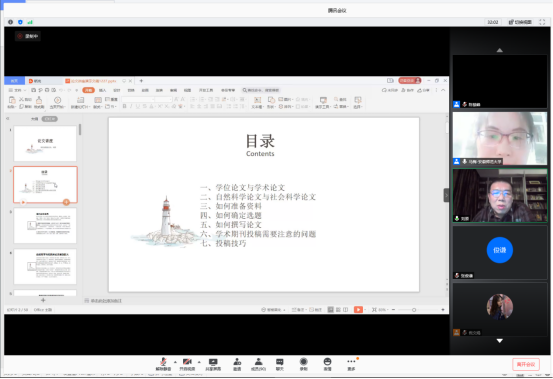Screen dimensions: 553x379
Task: Toggle full screen mode icon
Action: point(542,22)
